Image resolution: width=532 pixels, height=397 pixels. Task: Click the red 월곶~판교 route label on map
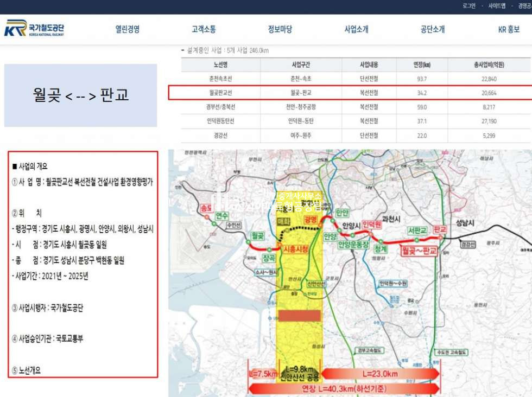coord(419,251)
